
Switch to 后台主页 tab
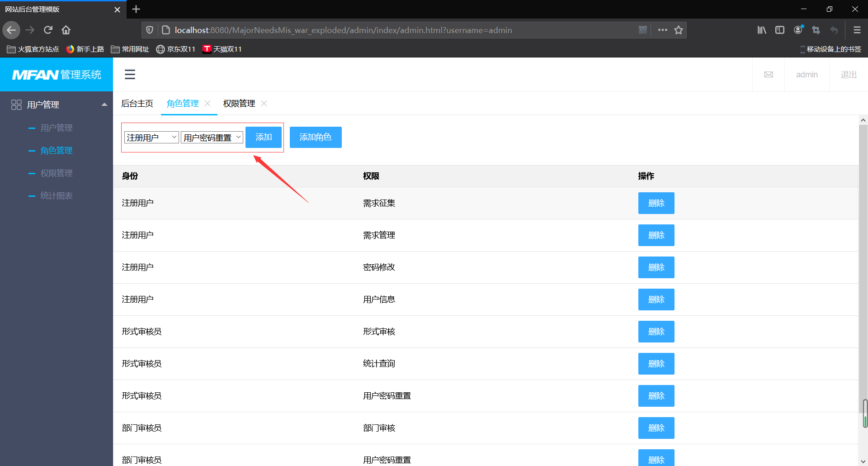click(137, 104)
